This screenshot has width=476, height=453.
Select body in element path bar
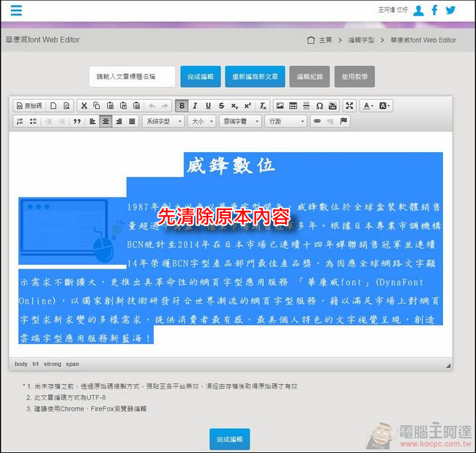[x=21, y=364]
